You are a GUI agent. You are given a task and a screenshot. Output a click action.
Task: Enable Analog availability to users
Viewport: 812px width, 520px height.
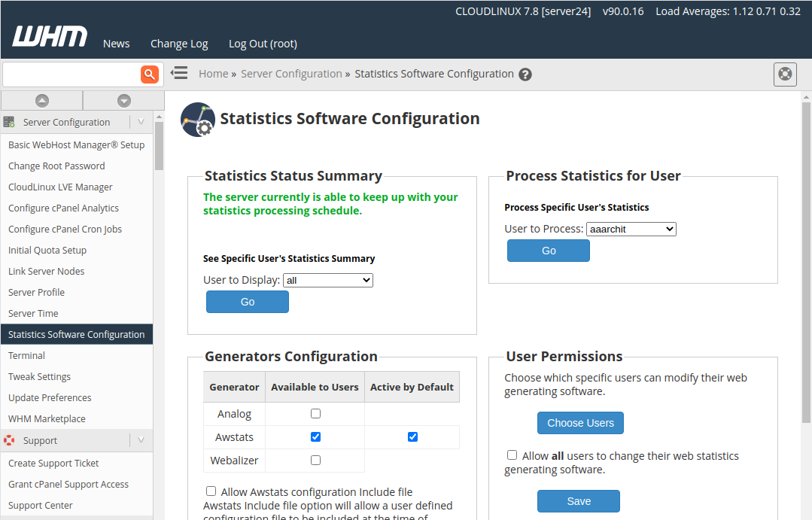coord(315,412)
